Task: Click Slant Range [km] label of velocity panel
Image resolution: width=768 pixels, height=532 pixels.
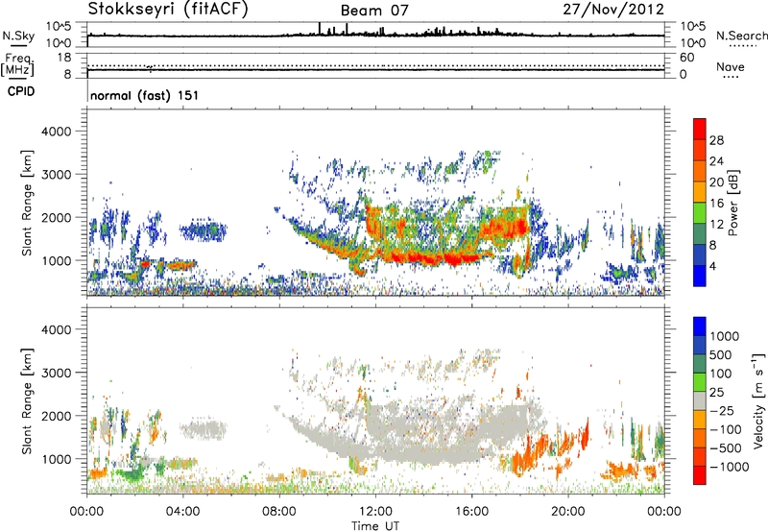Action: tap(27, 401)
